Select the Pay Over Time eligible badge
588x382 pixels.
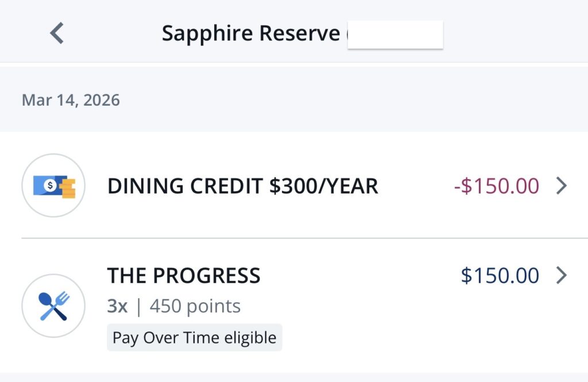coord(194,337)
